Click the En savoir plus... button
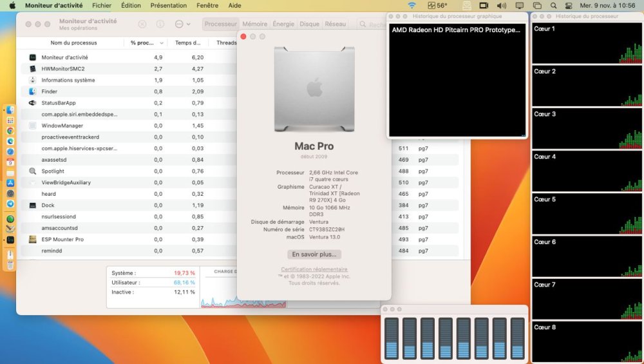The image size is (644, 364). click(x=314, y=254)
